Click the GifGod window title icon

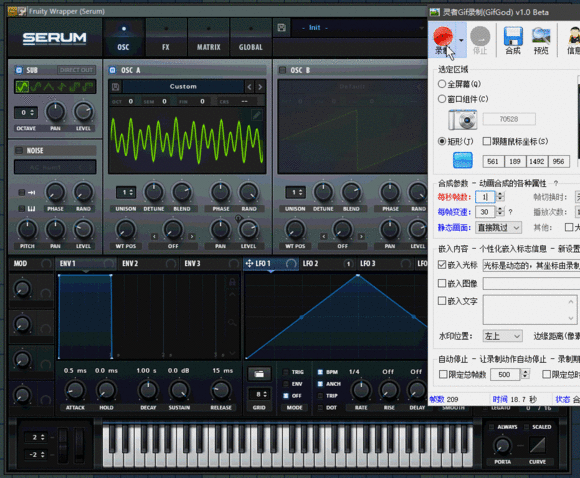click(x=435, y=12)
